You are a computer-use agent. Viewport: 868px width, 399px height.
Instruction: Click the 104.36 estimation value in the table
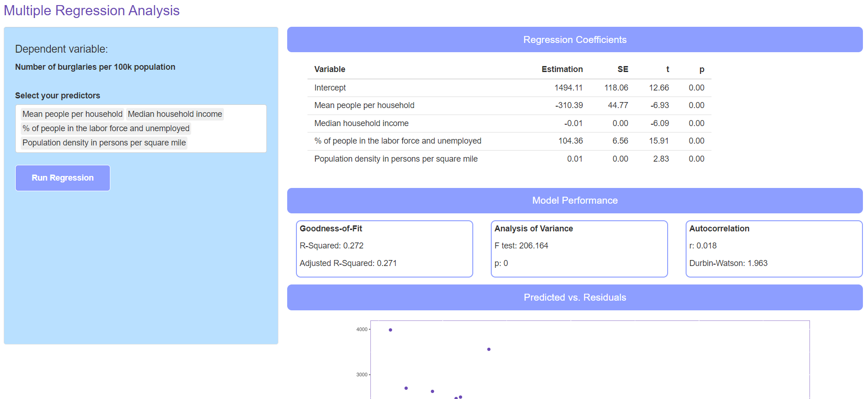[570, 141]
